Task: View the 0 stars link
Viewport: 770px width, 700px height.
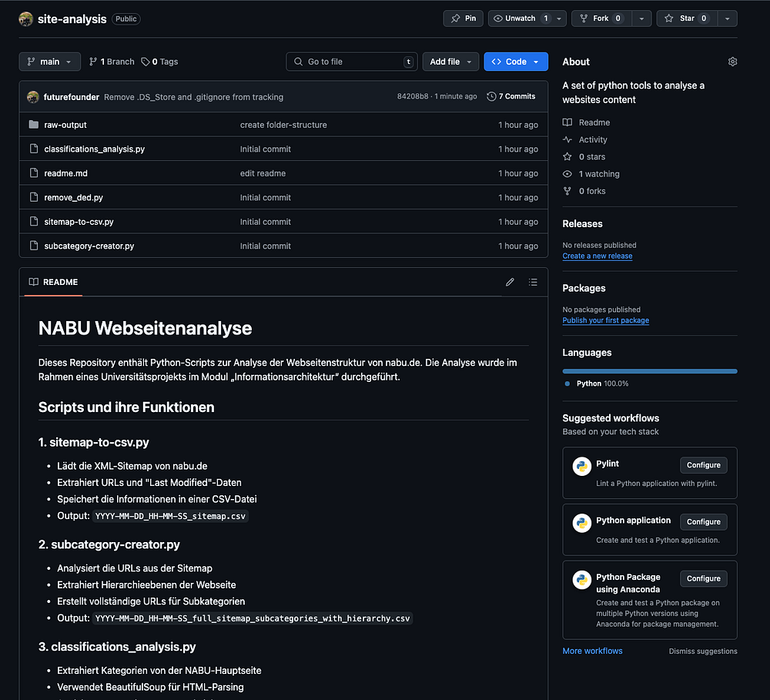Action: coord(584,156)
